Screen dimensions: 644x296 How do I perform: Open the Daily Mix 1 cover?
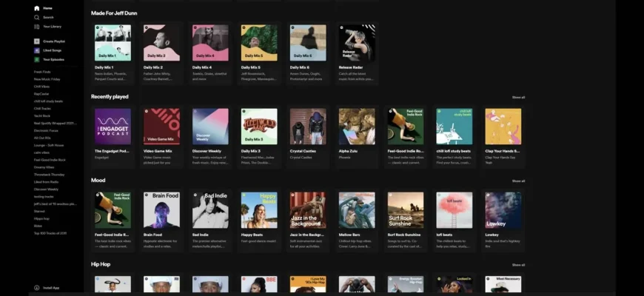coord(113,43)
